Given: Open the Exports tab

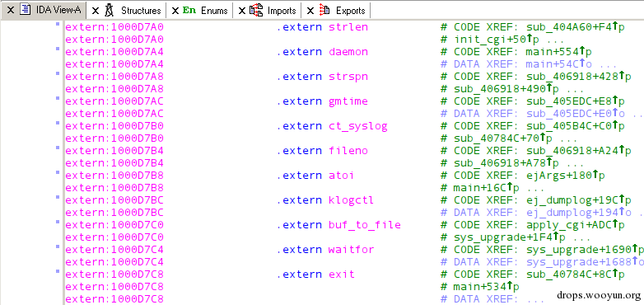Looking at the screenshot, I should coord(351,11).
